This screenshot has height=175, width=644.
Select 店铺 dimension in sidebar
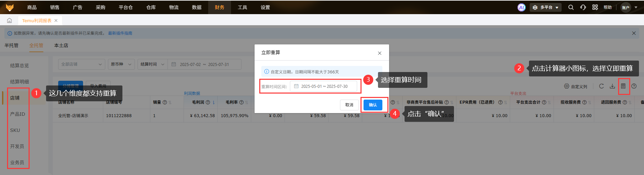pyautogui.click(x=15, y=98)
